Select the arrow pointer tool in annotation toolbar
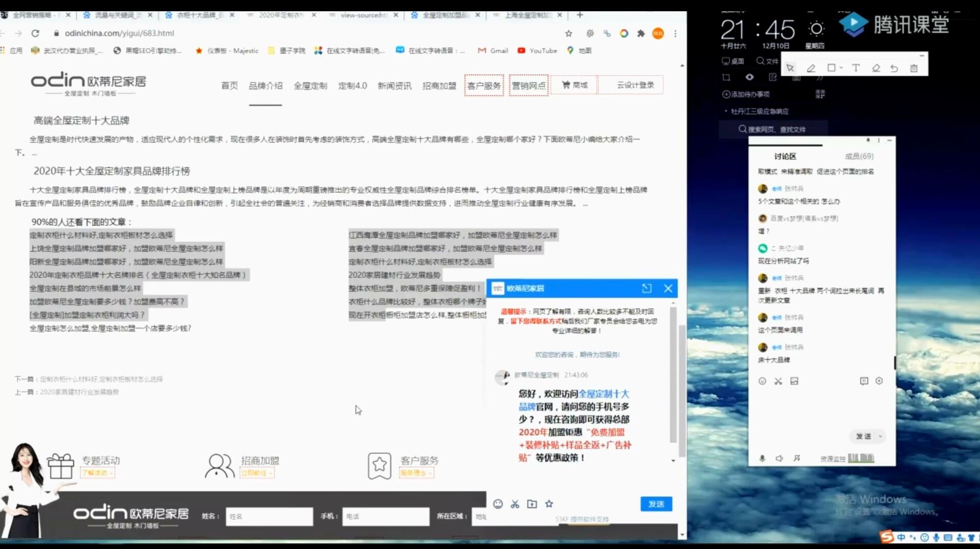 point(790,68)
